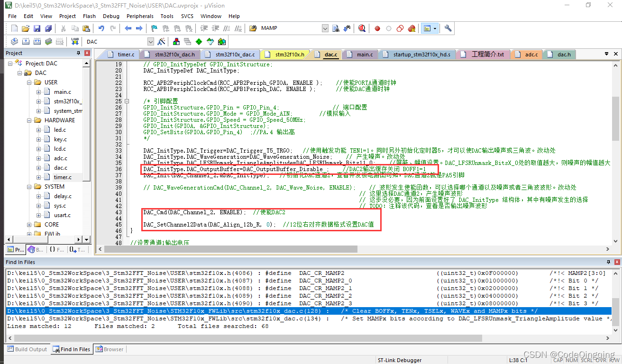The image size is (622, 364).
Task: Click the DAC_CR_MAMP2_3 result line
Action: pyautogui.click(x=308, y=303)
